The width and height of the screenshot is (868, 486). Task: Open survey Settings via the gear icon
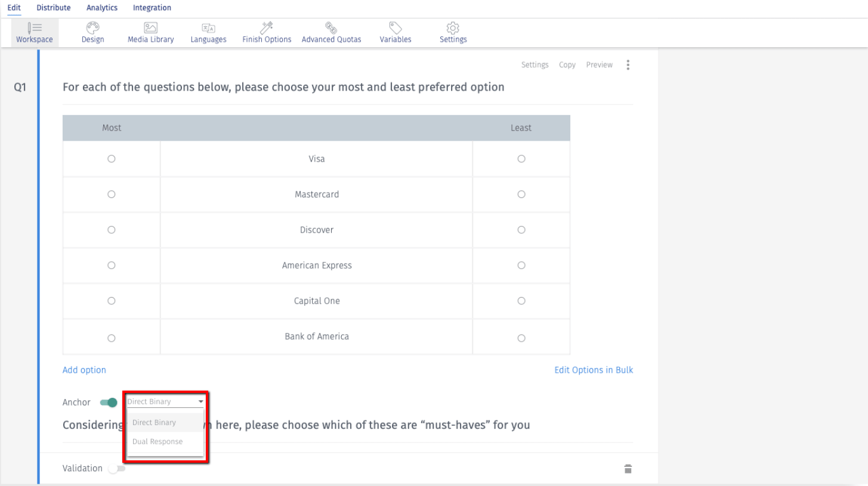452,32
